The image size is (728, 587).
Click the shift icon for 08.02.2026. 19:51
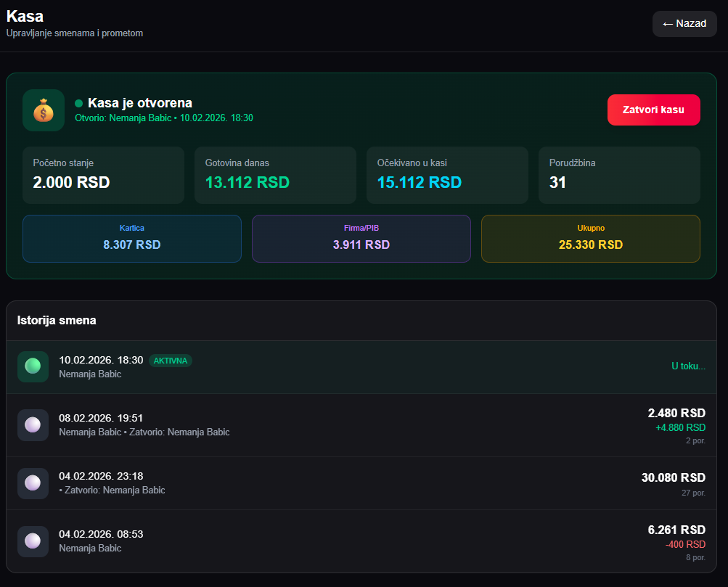coord(33,425)
